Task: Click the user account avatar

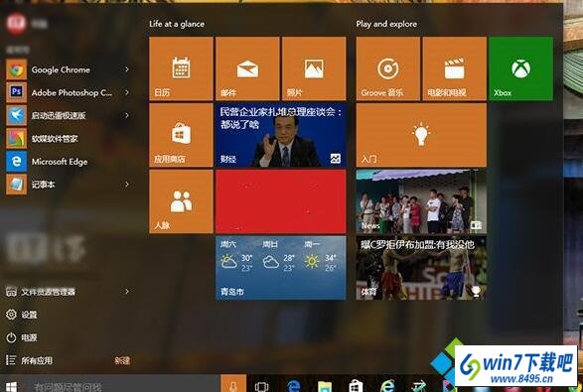Action: click(16, 24)
